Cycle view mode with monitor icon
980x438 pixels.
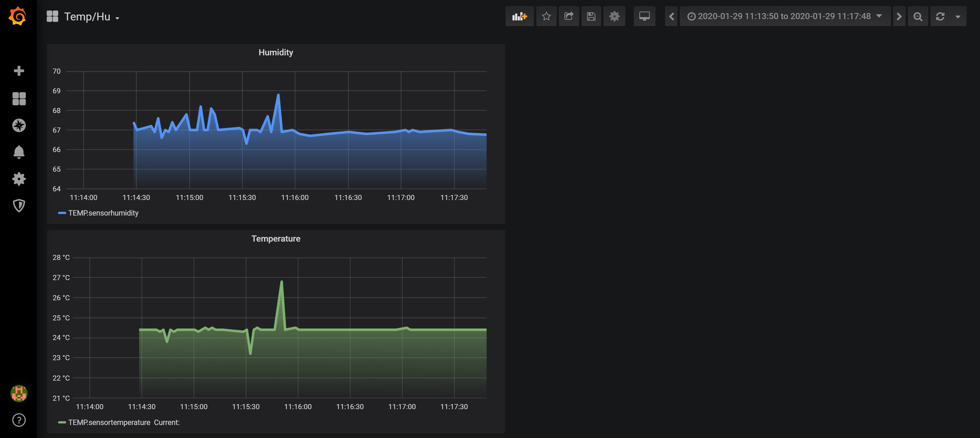click(644, 16)
